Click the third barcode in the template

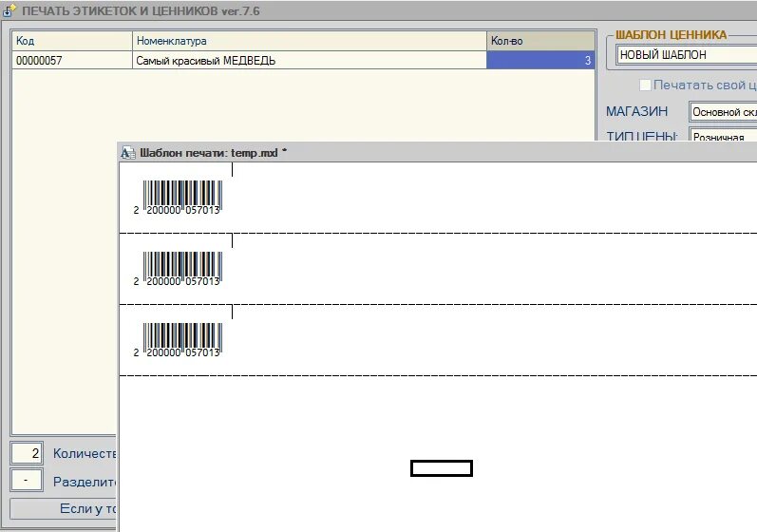click(178, 340)
